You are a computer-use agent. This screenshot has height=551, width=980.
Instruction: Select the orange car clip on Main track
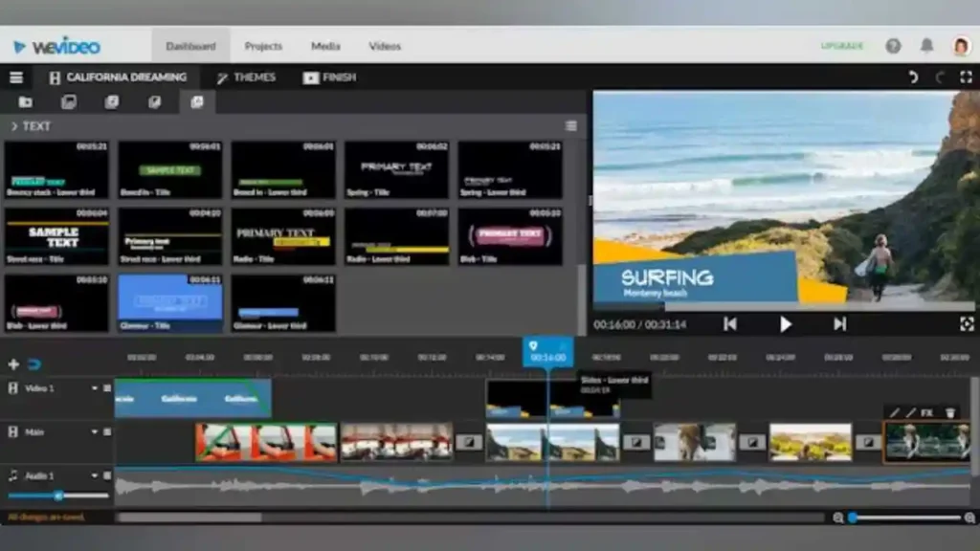[266, 442]
